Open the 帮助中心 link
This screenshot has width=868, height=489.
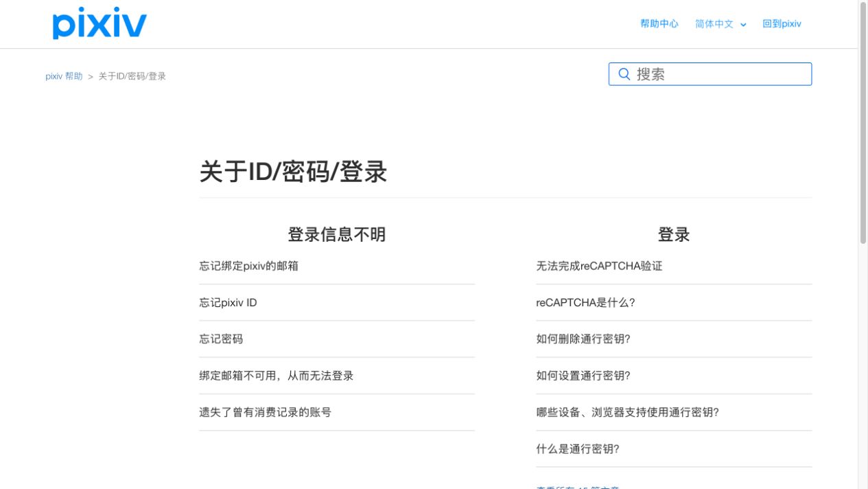coord(659,24)
